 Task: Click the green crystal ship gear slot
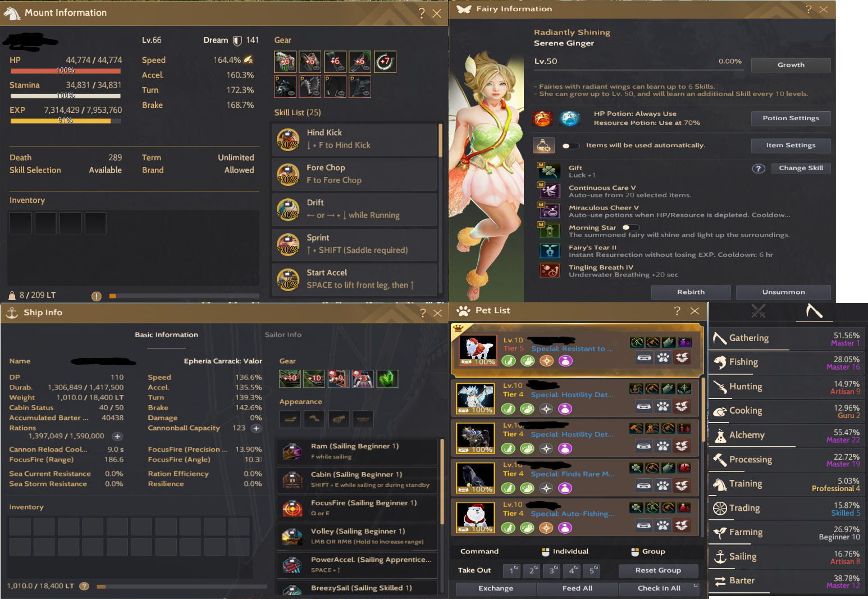[x=387, y=379]
